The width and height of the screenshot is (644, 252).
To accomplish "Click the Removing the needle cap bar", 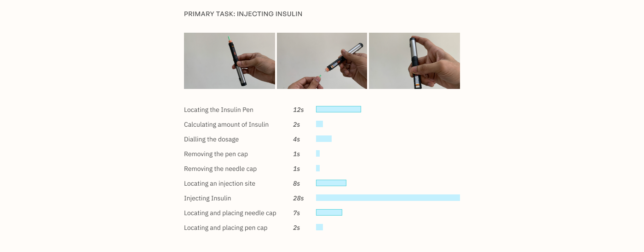I will 318,168.
